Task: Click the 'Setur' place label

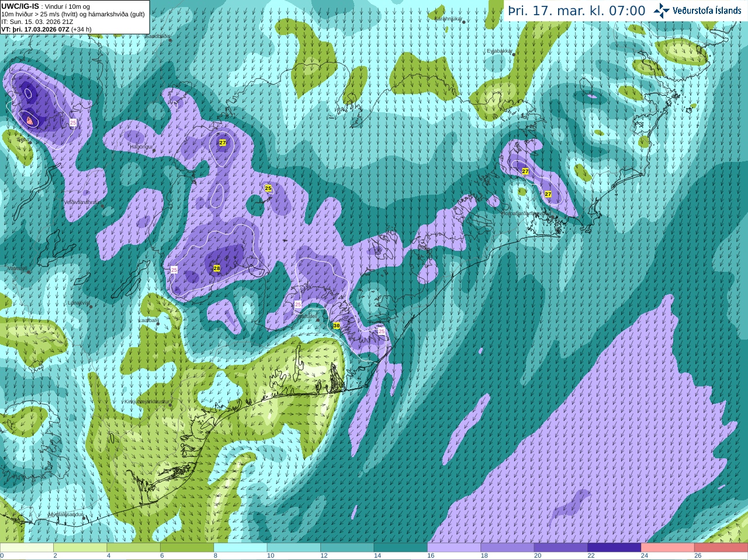Action: [23, 140]
